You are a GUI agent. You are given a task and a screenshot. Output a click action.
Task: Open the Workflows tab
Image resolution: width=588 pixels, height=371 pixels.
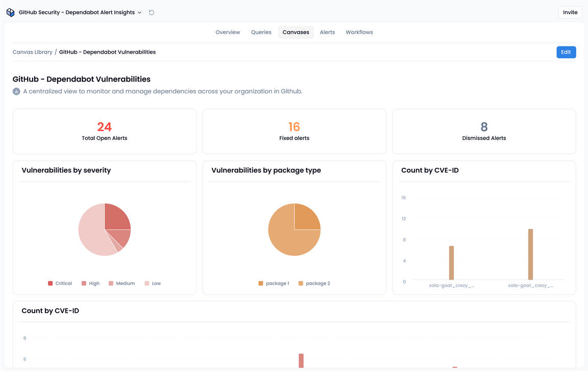(359, 32)
